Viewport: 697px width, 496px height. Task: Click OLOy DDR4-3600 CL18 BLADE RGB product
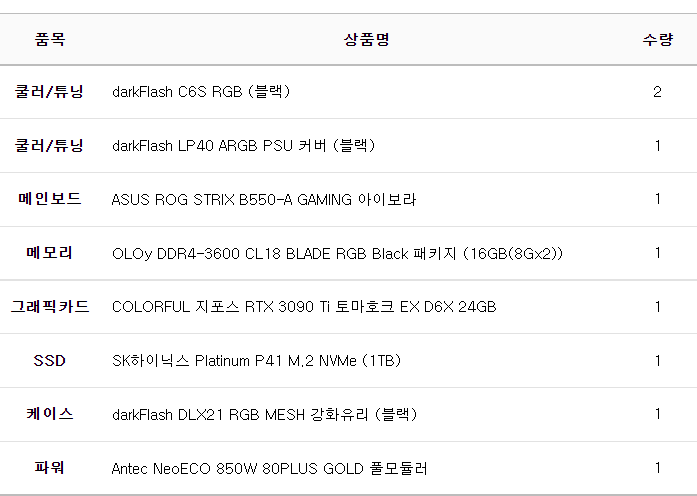click(x=338, y=253)
